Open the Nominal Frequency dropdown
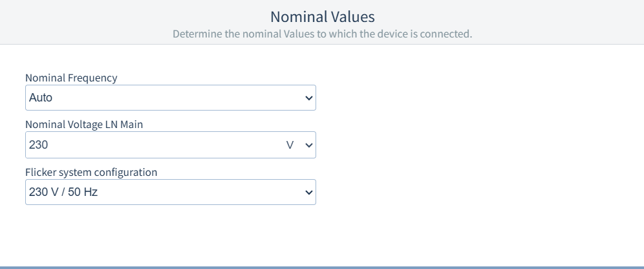 coord(170,98)
